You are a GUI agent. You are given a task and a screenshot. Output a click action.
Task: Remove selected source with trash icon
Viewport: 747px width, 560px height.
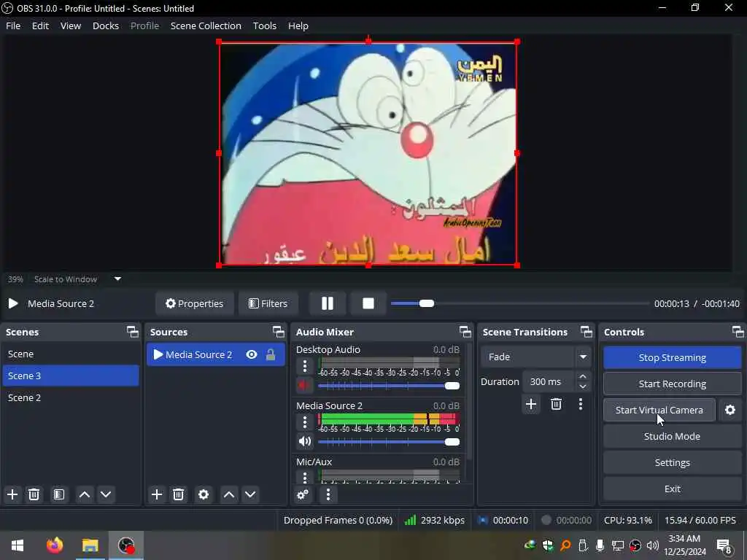178,494
